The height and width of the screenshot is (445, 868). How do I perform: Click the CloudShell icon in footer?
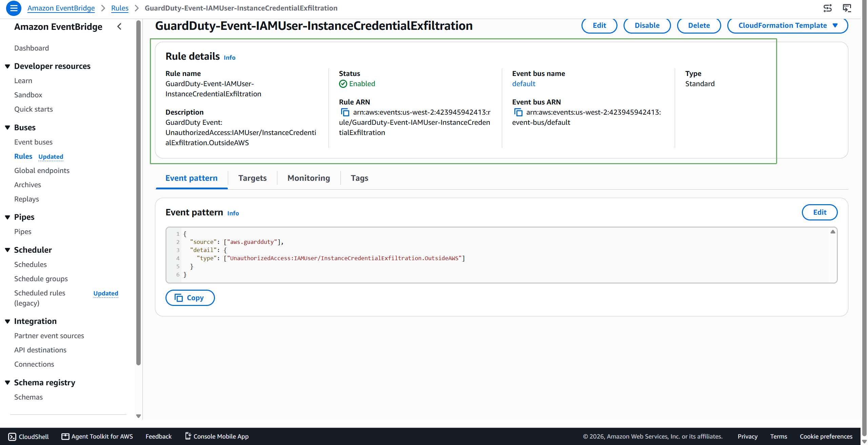pyautogui.click(x=12, y=437)
